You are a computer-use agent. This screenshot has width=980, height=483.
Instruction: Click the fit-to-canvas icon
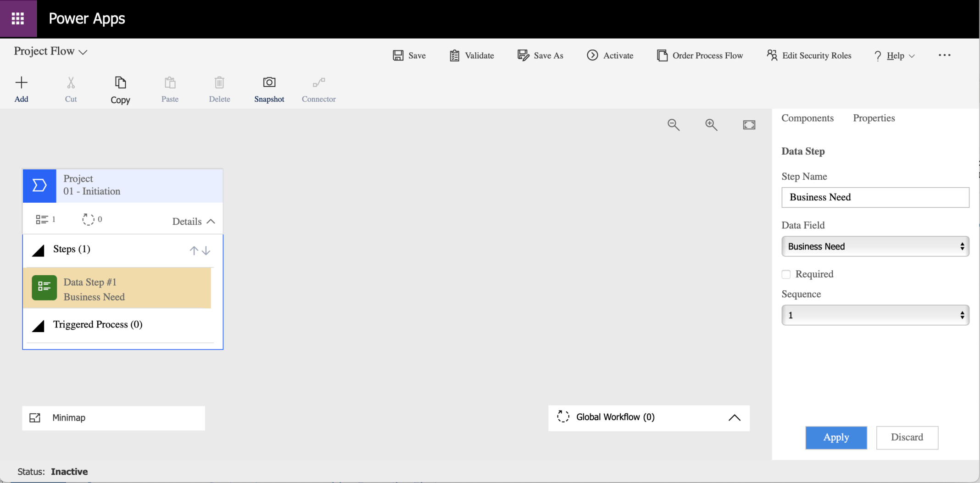pyautogui.click(x=749, y=125)
